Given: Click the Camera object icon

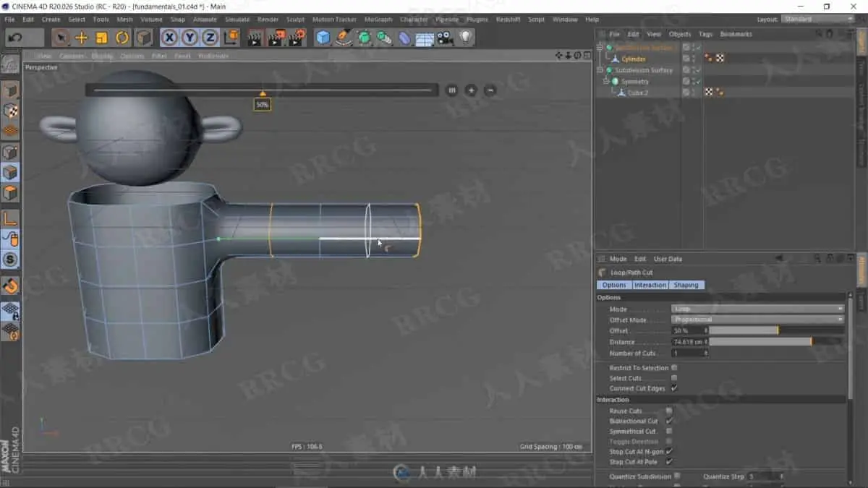Looking at the screenshot, I should click(x=444, y=38).
